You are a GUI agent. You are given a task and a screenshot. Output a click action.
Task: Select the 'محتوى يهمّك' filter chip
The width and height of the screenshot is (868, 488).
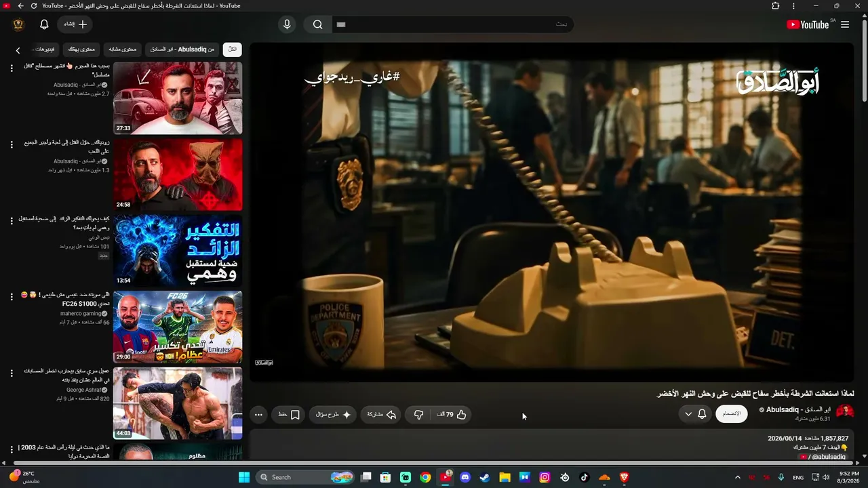[x=81, y=49]
